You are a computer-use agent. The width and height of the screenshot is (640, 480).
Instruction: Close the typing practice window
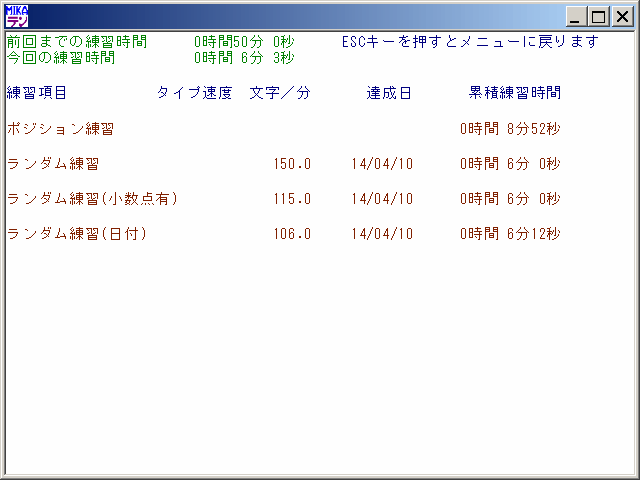pyautogui.click(x=621, y=17)
